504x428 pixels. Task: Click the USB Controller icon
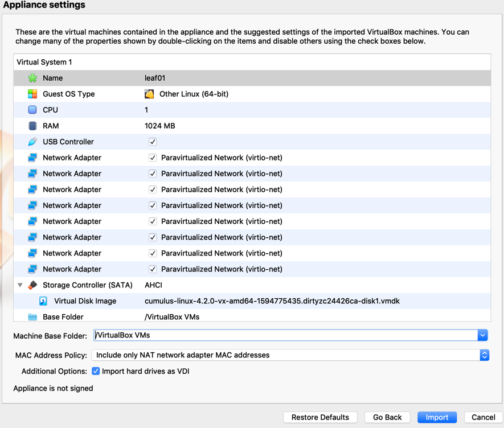pyautogui.click(x=32, y=142)
